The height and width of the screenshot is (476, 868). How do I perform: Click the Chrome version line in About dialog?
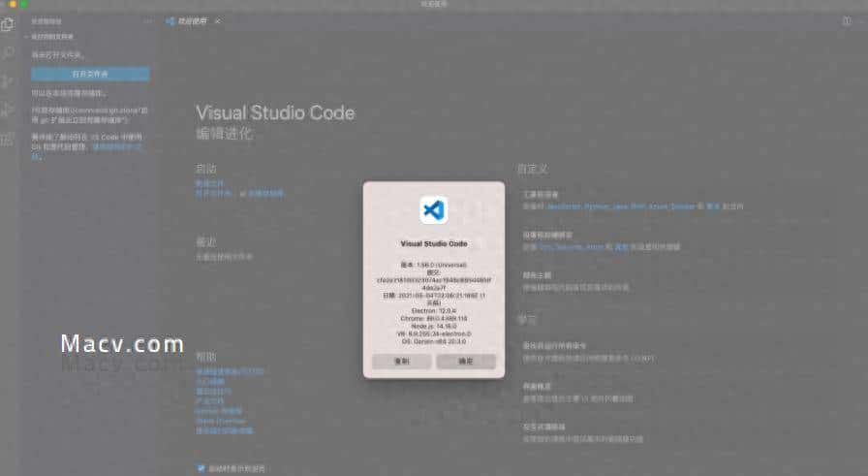coord(433,319)
